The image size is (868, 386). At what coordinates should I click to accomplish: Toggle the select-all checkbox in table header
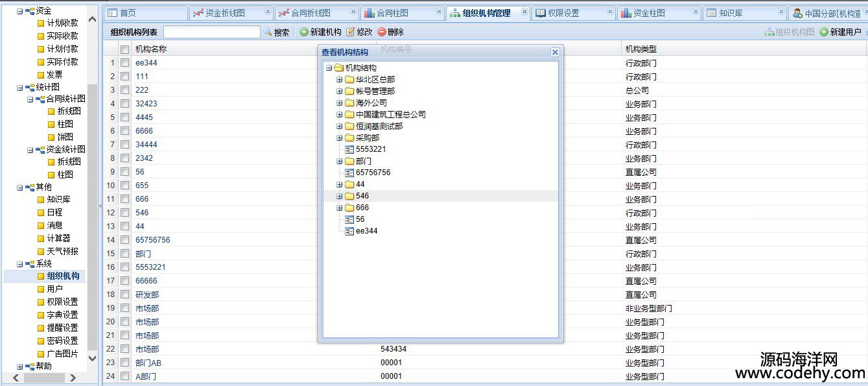pos(124,49)
